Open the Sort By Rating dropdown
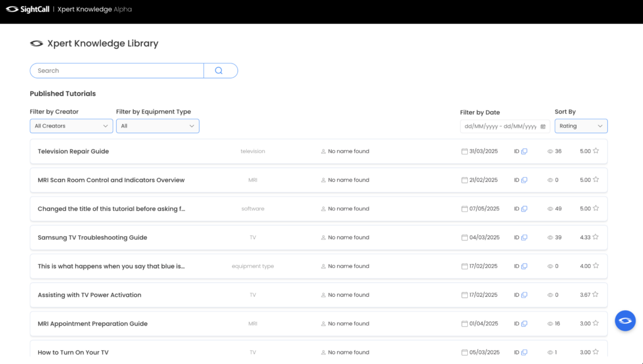The height and width of the screenshot is (364, 643). pyautogui.click(x=581, y=126)
